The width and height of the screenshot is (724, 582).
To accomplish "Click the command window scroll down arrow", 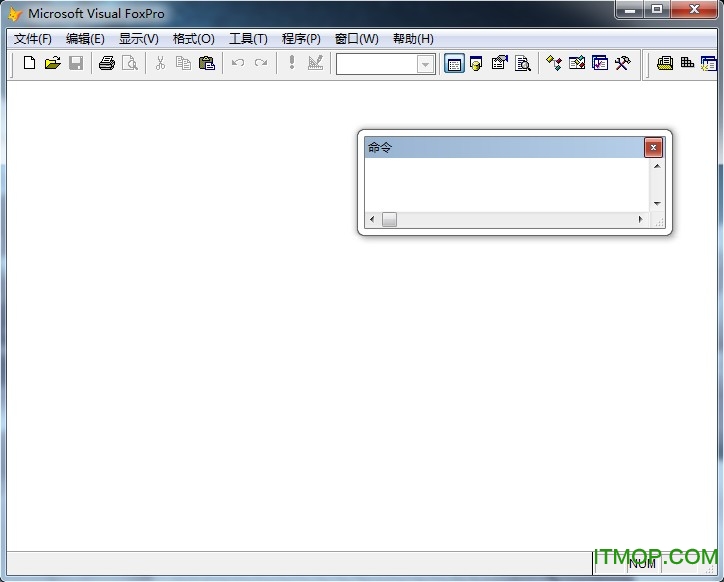I will 657,204.
